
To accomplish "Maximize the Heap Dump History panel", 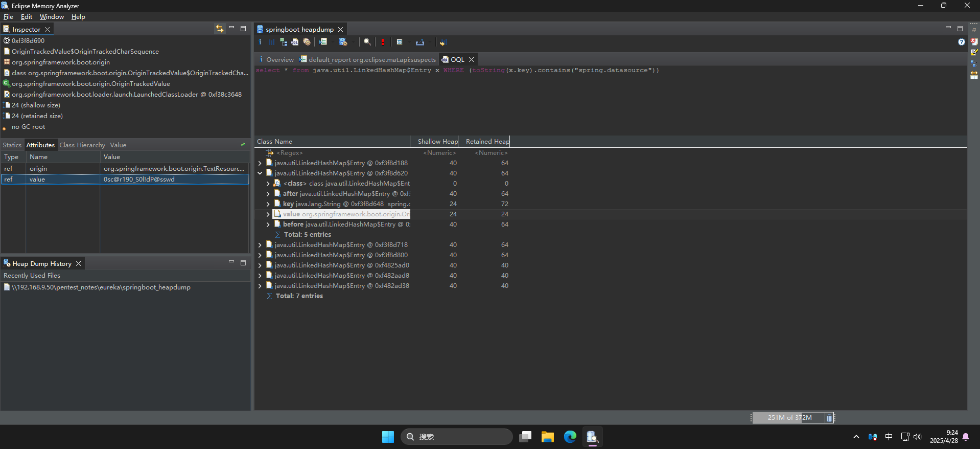I will point(243,262).
